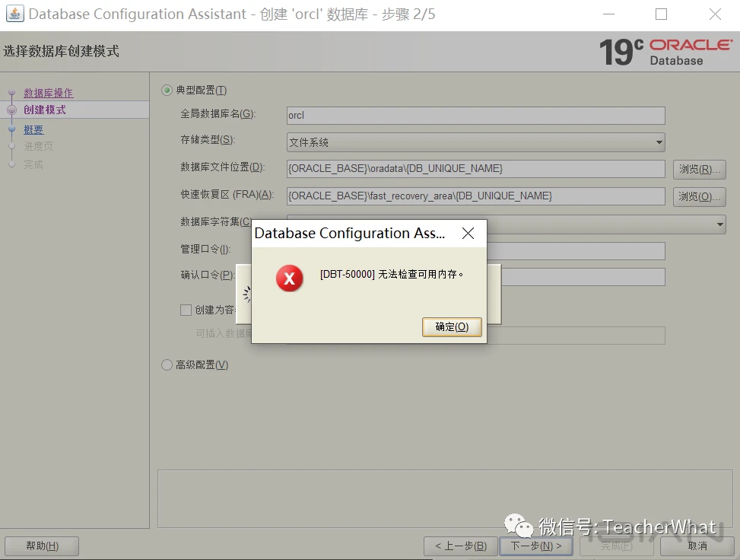Close the Database Configuration Assistant window
Viewport: 740px width, 560px height.
[x=715, y=14]
